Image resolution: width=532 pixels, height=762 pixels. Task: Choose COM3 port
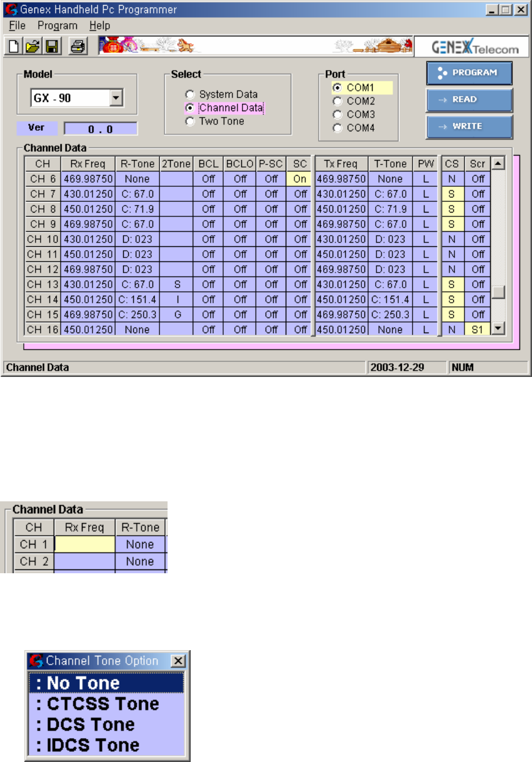(354, 114)
